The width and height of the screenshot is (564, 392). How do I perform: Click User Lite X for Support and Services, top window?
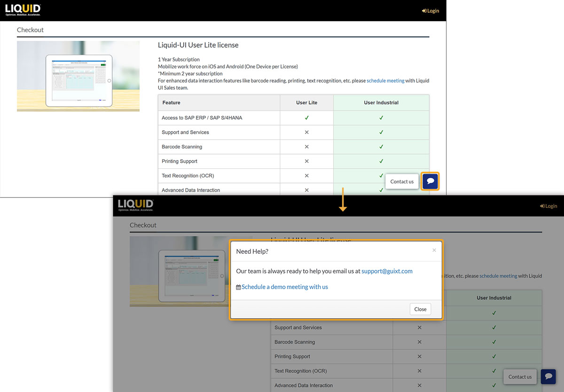click(x=306, y=132)
